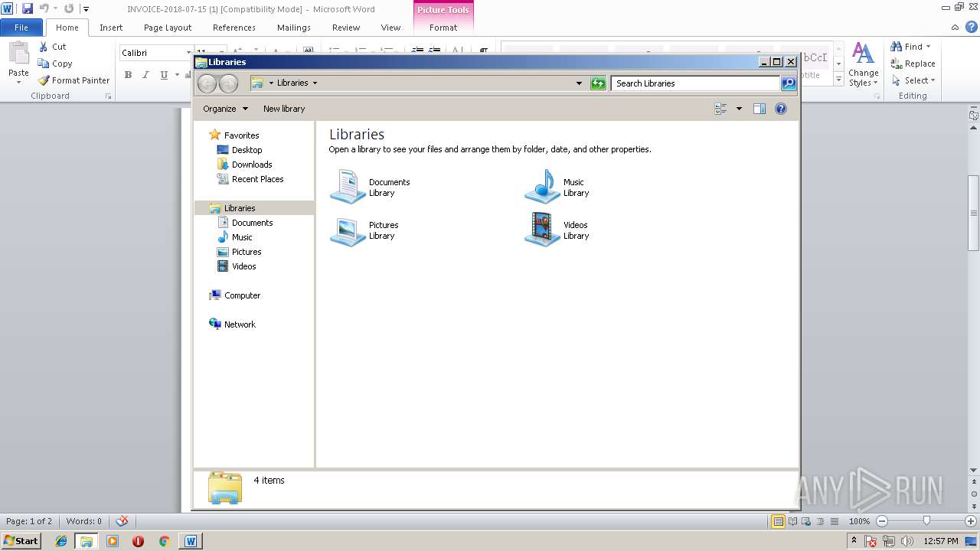Toggle Bold formatting in Word ribbon

coord(128,75)
